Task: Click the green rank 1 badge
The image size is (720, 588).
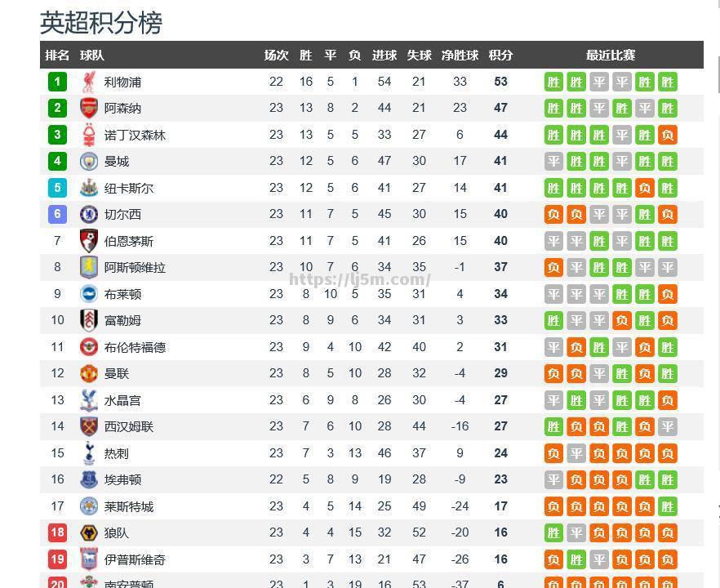Action: (57, 82)
